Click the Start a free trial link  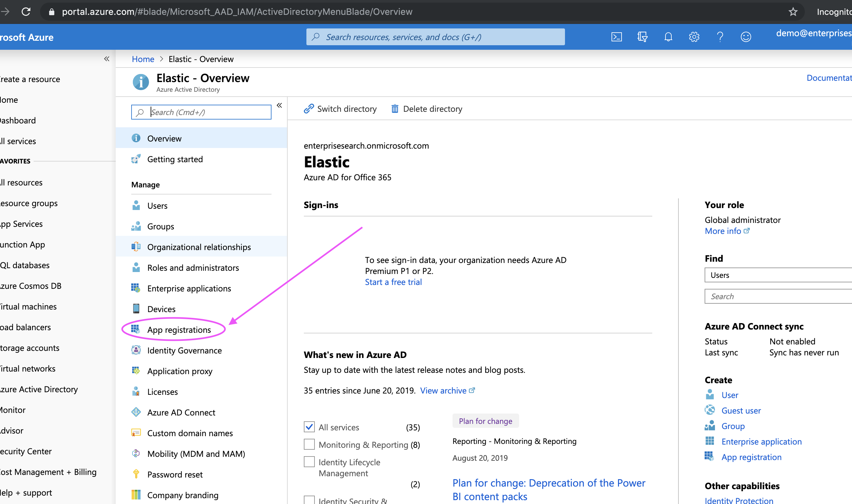point(393,282)
